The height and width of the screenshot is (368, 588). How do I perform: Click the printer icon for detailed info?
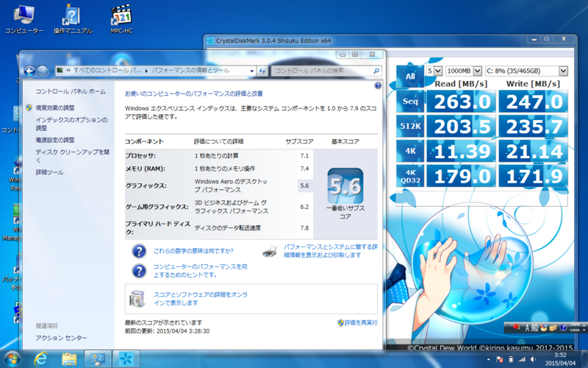tap(270, 251)
